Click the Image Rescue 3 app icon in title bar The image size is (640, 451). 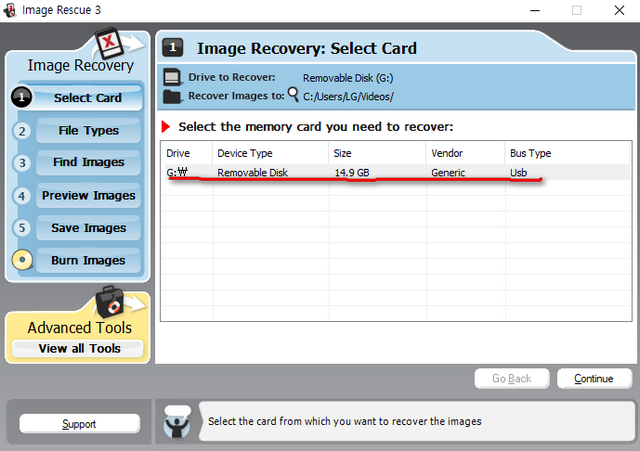pos(9,10)
